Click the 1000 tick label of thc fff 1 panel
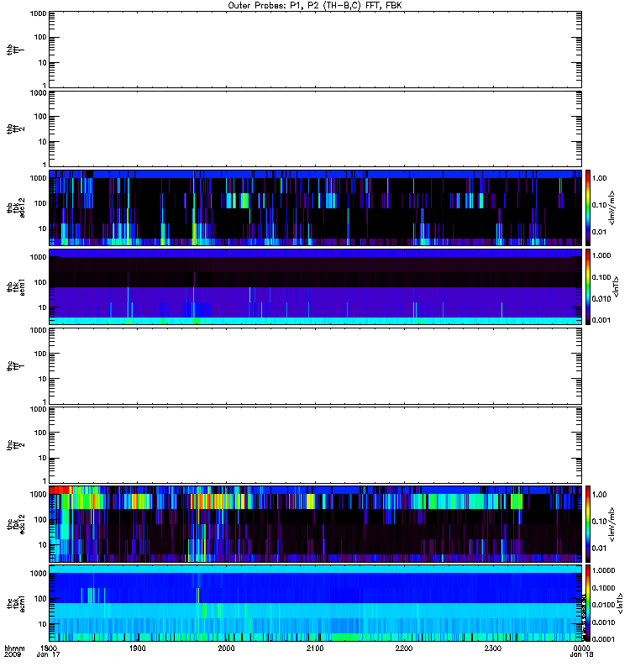 coord(39,330)
